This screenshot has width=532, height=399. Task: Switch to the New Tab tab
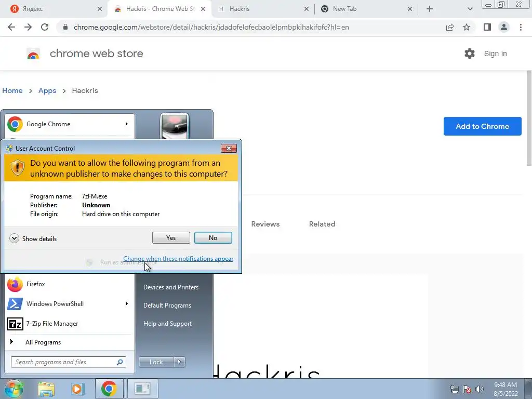click(x=366, y=9)
